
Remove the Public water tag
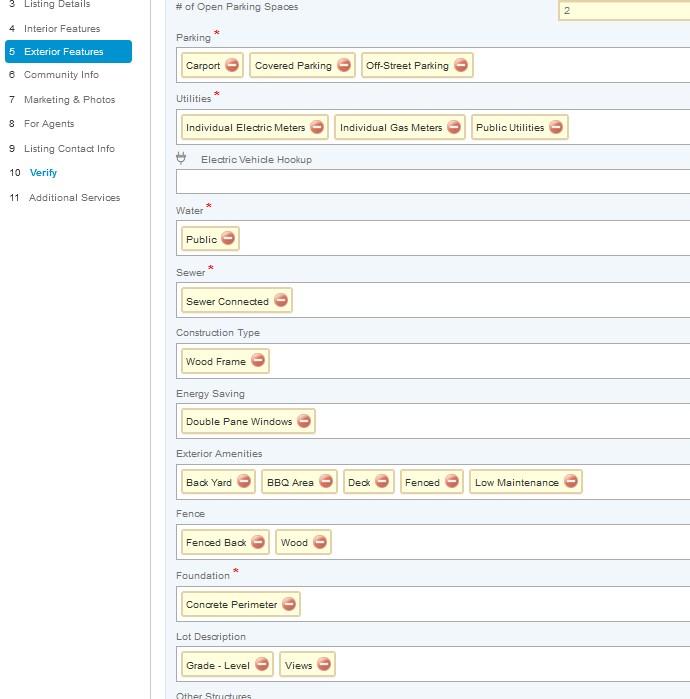(x=228, y=238)
